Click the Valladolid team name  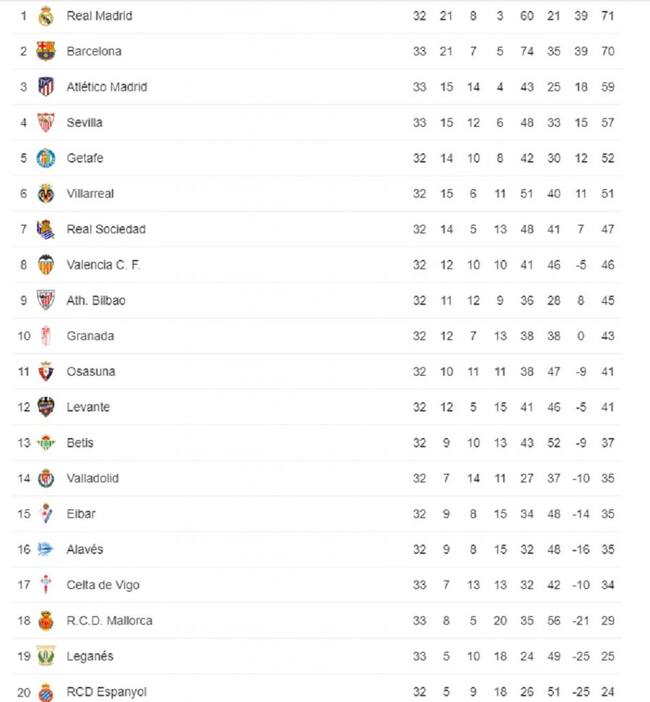click(92, 478)
